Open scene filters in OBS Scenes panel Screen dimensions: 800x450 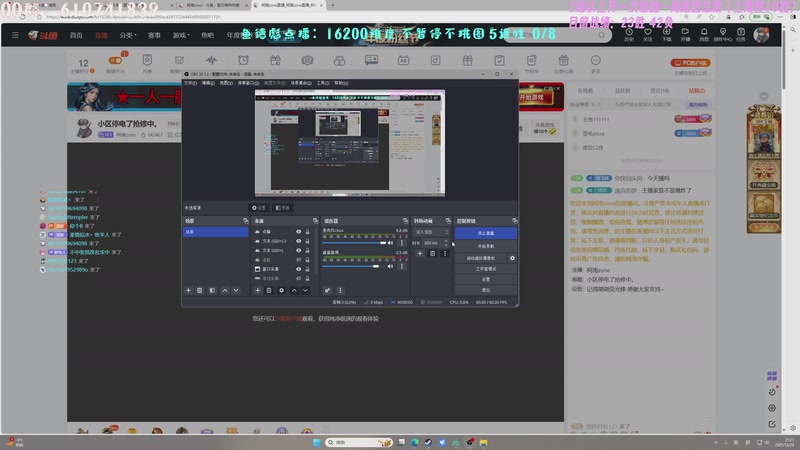pos(212,290)
